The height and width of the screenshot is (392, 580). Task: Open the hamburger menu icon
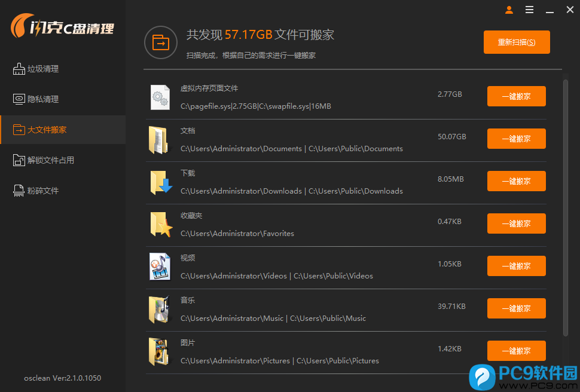click(x=529, y=10)
